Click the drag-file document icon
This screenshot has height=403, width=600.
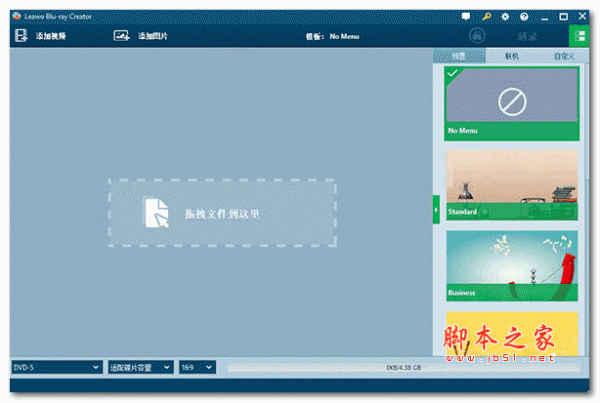tap(157, 213)
